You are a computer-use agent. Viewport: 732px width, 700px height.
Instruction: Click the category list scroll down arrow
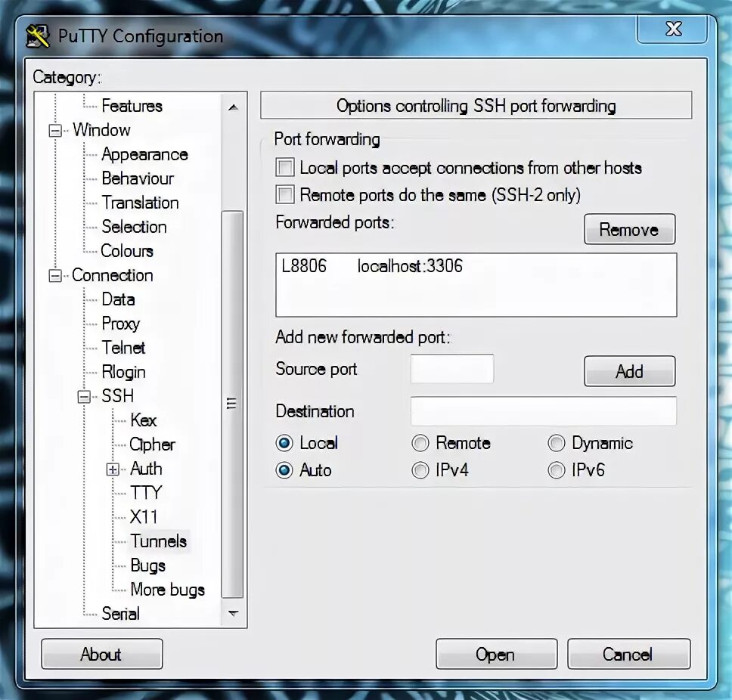click(233, 613)
